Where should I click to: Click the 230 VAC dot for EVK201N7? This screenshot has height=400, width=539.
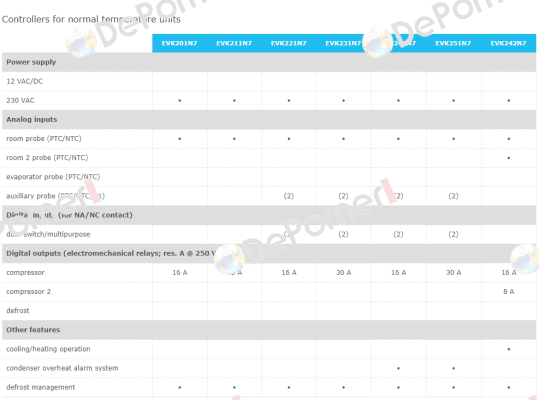pyautogui.click(x=179, y=101)
